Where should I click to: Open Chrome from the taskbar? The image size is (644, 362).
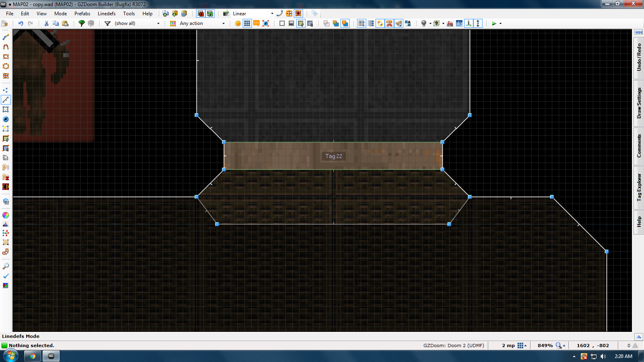tap(33, 356)
